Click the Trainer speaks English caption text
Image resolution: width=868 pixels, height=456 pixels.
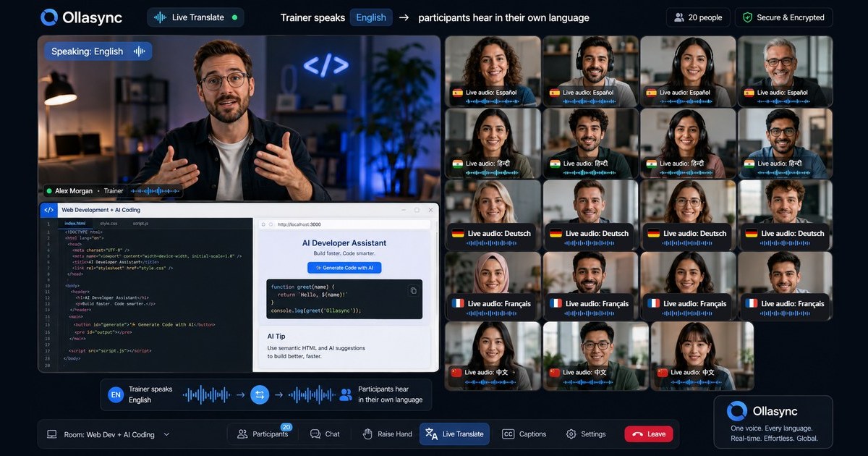[x=150, y=394]
